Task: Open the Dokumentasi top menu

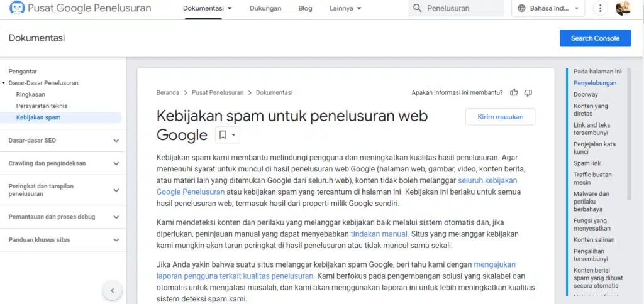Action: (x=208, y=9)
